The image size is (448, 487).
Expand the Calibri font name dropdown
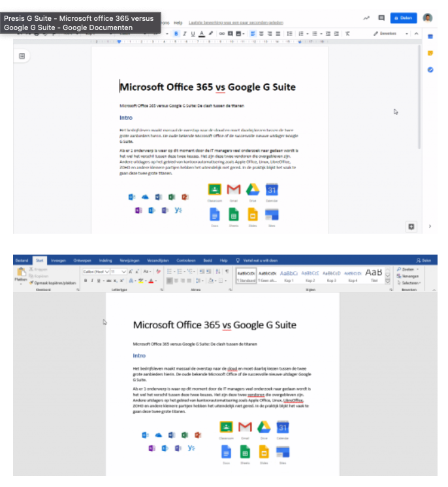(106, 270)
